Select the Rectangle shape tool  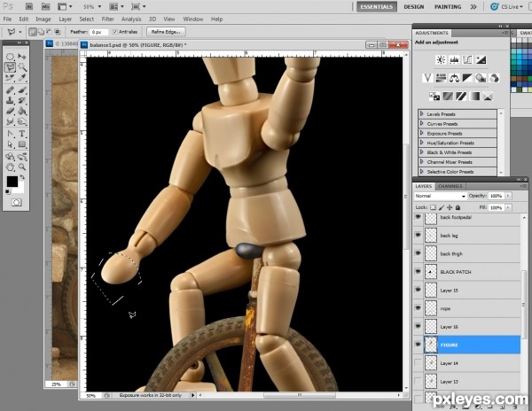click(22, 144)
